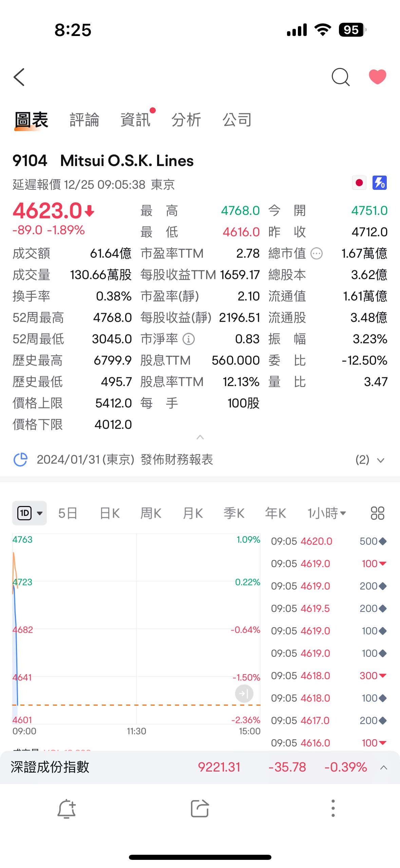Open the chart settings grid icon
Viewport: 400px width, 868px height.
click(377, 513)
